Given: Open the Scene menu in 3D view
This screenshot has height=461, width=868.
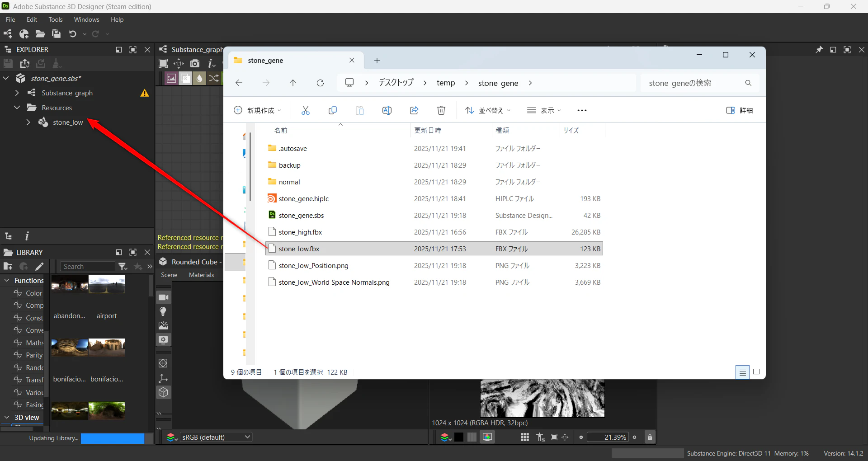Looking at the screenshot, I should click(x=169, y=275).
